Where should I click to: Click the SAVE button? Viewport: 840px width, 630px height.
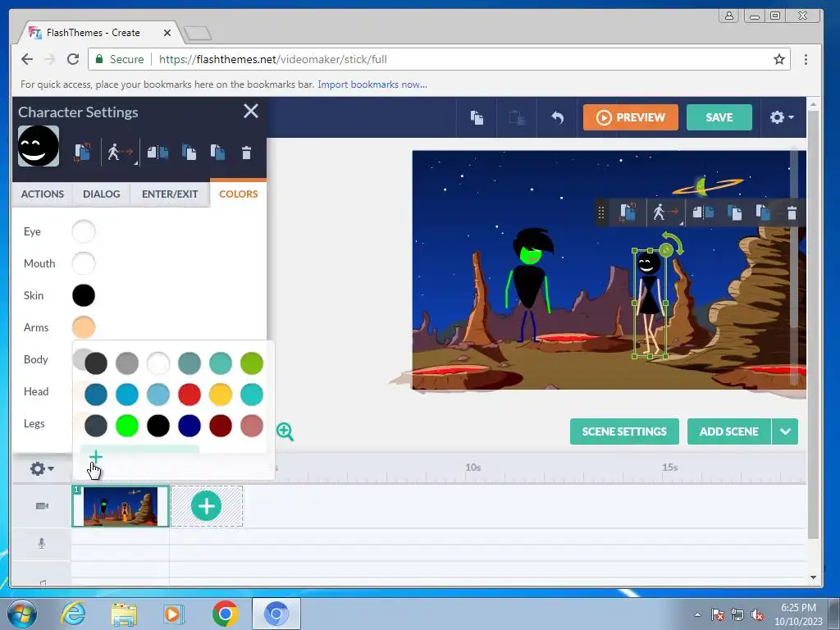(x=719, y=117)
